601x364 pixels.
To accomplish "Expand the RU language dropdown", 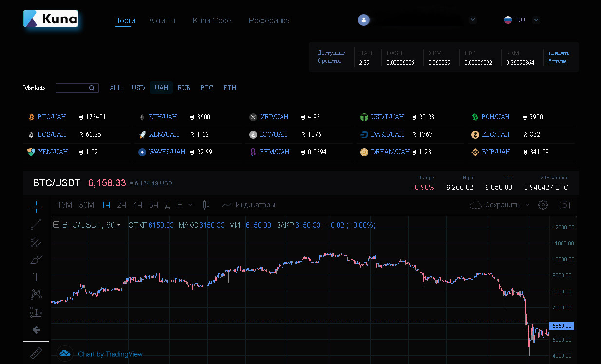I will [536, 20].
